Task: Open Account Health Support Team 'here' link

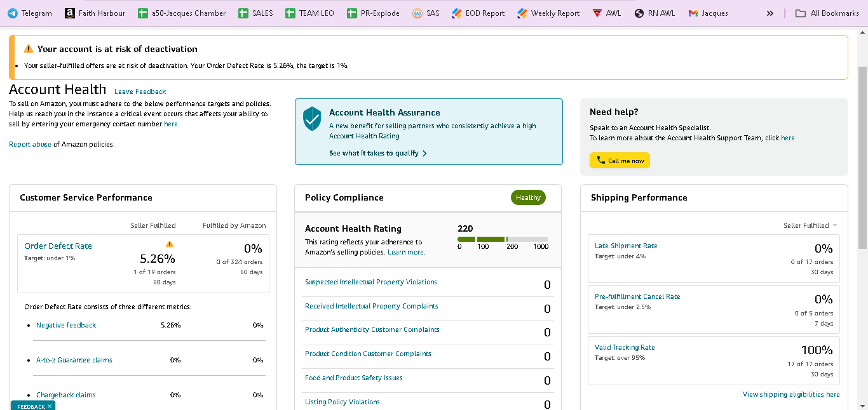Action: [787, 138]
